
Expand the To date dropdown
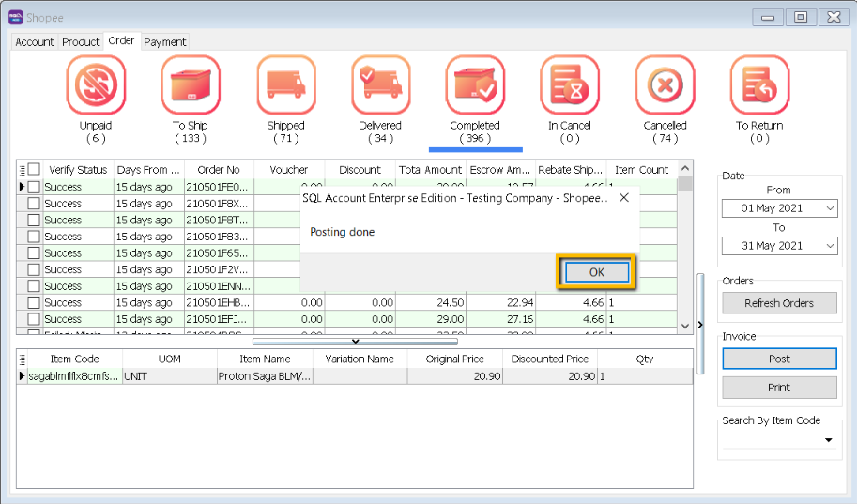click(x=829, y=246)
